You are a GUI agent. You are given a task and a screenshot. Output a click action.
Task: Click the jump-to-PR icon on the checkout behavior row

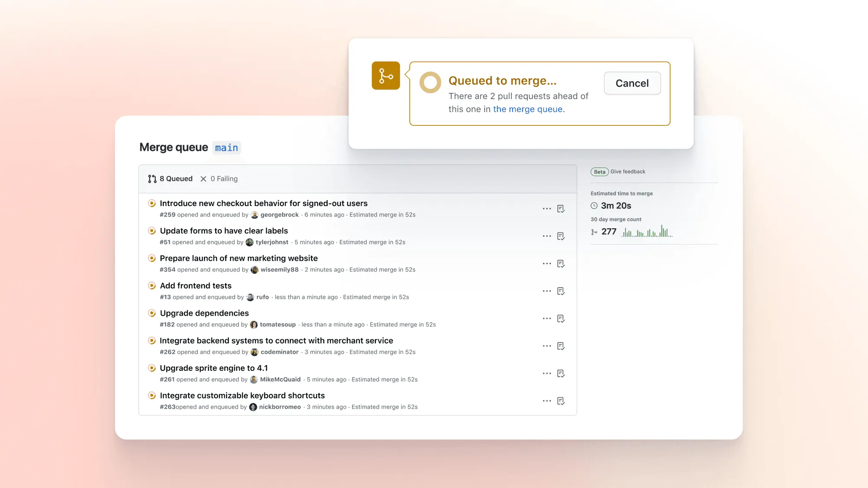coord(561,209)
